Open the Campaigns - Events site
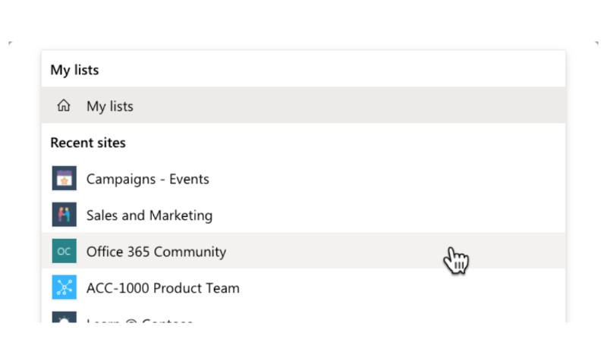The height and width of the screenshot is (364, 607). coord(147,179)
